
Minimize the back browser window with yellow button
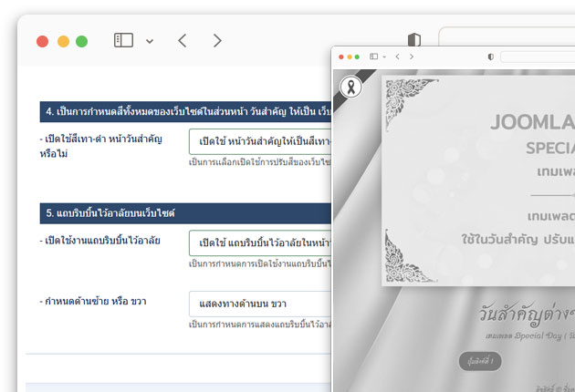click(63, 41)
